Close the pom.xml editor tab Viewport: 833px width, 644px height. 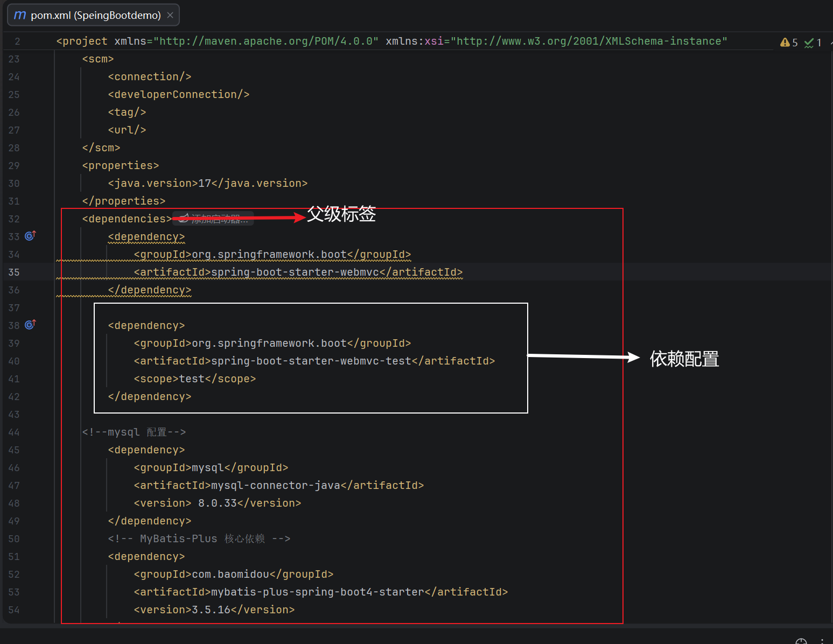pyautogui.click(x=170, y=15)
